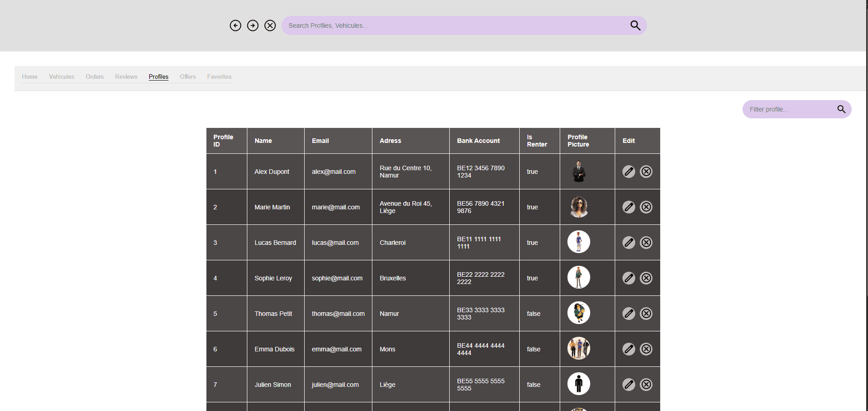Click Marie Martin's profile picture thumbnail

tap(579, 207)
